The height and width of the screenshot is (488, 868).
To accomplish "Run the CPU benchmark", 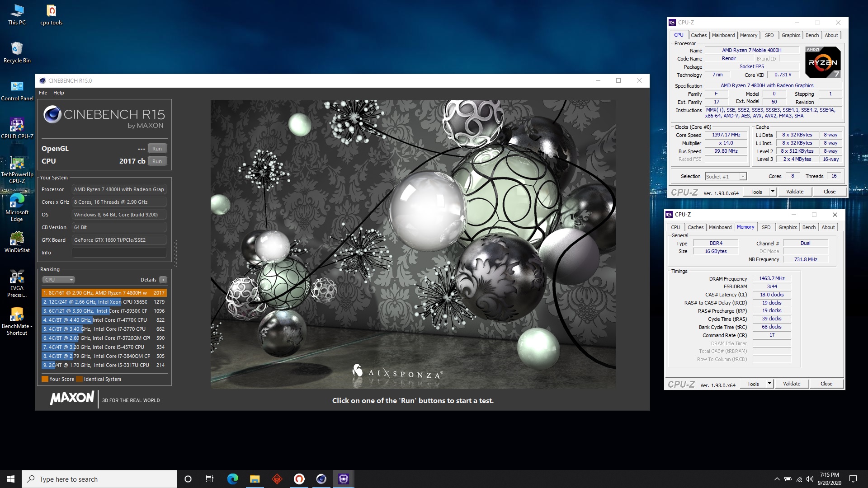I will pyautogui.click(x=157, y=161).
